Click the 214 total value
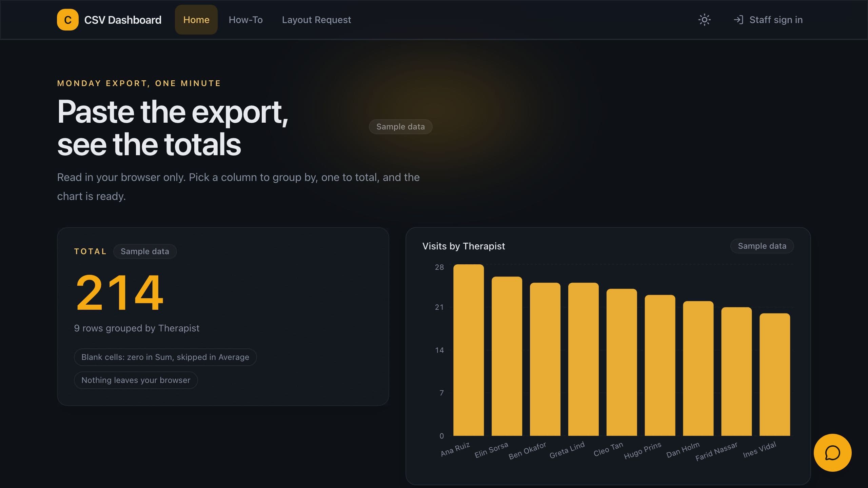The image size is (868, 488). (x=119, y=292)
